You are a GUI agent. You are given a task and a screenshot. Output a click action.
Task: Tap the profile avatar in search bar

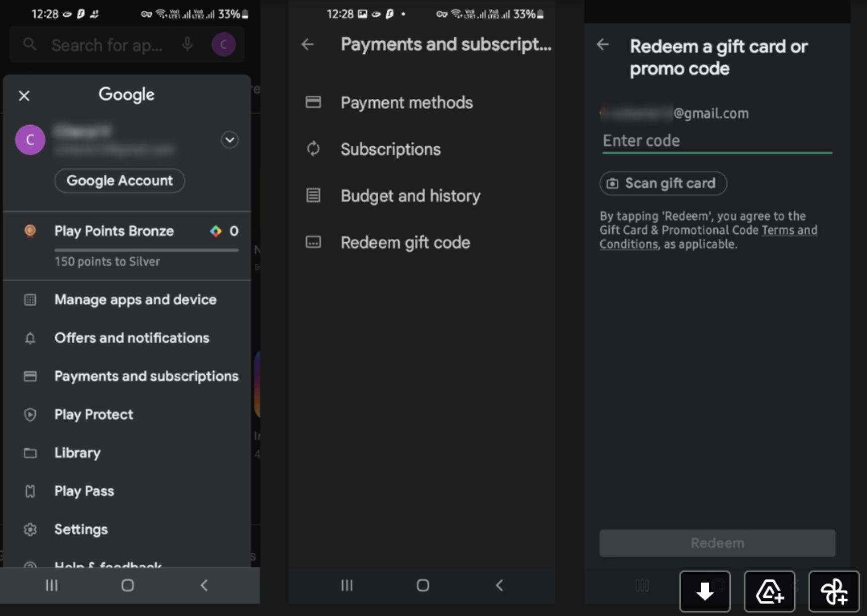tap(224, 45)
